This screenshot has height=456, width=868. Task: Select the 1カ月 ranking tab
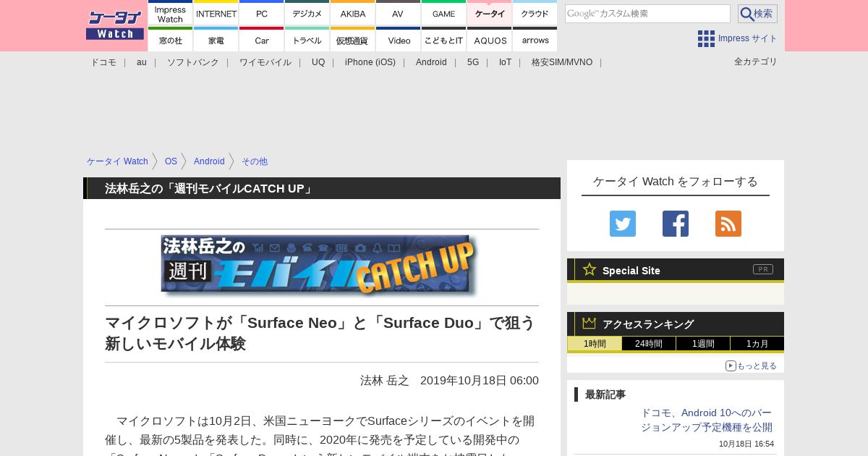click(757, 344)
